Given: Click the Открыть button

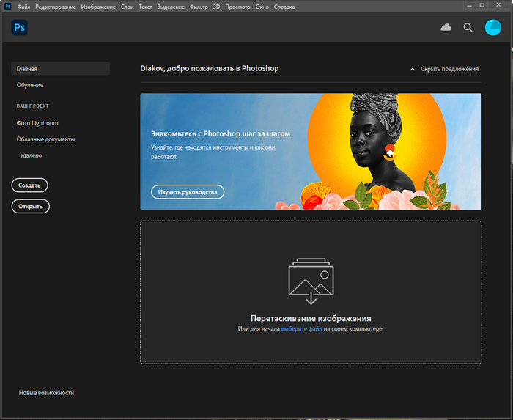Looking at the screenshot, I should pyautogui.click(x=31, y=207).
